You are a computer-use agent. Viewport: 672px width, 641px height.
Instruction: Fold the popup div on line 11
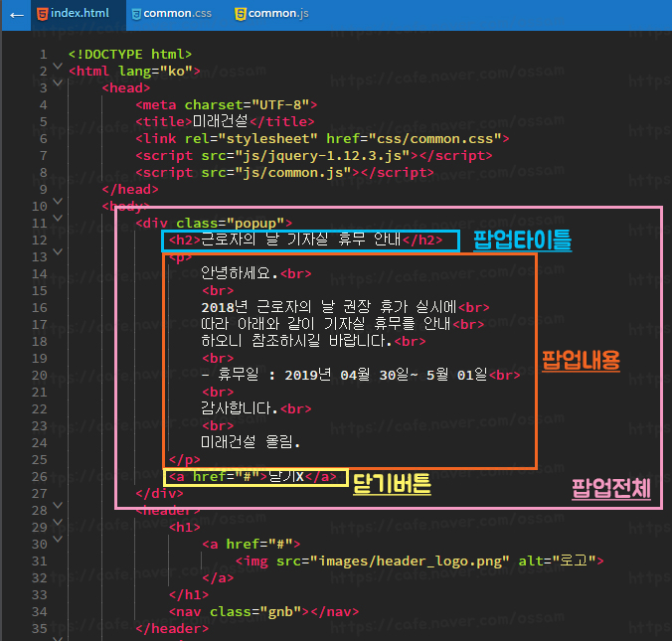pyautogui.click(x=58, y=218)
